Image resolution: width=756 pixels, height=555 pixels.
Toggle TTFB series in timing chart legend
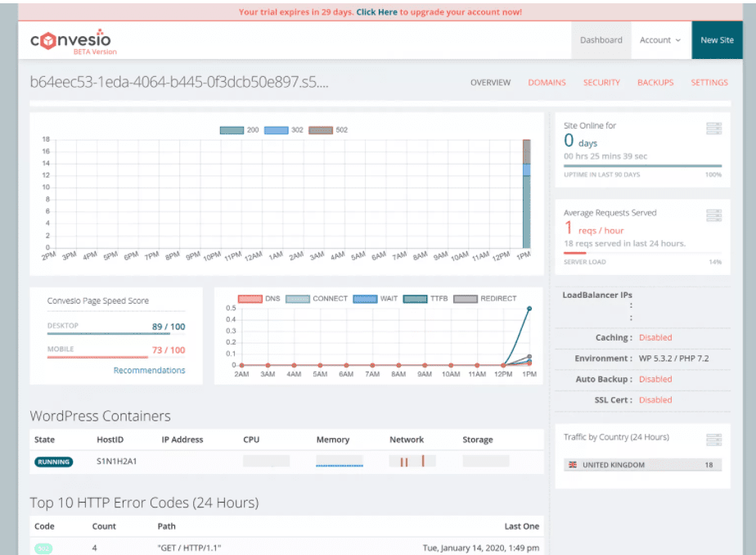point(415,299)
